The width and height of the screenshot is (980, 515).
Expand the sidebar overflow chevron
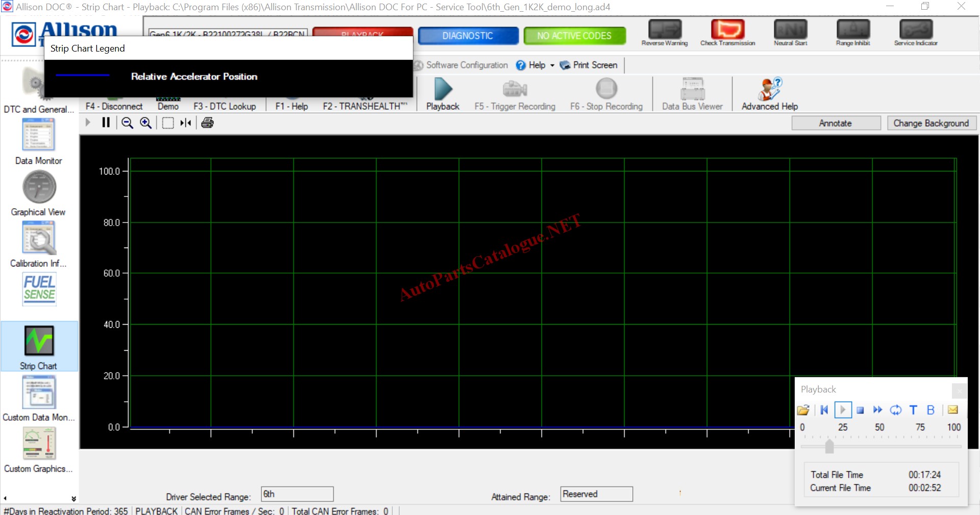click(x=73, y=499)
